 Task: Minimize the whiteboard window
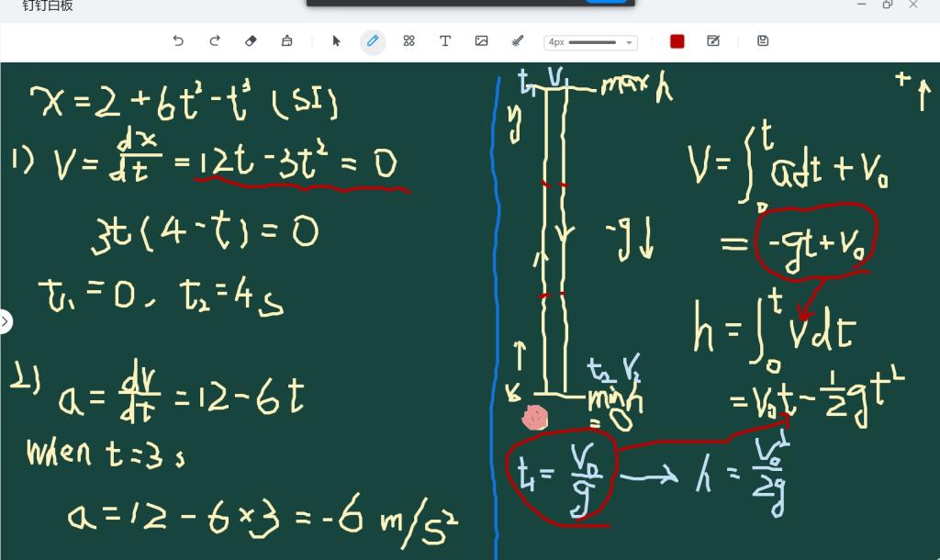pos(861,5)
